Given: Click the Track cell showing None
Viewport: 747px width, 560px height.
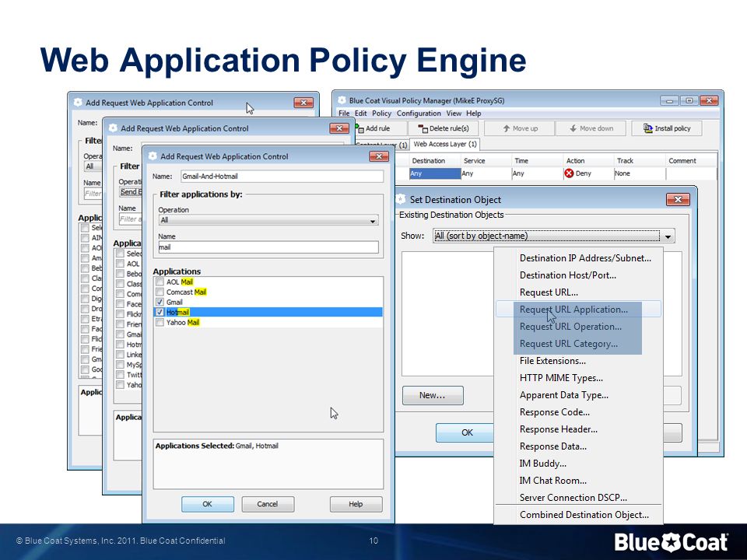Looking at the screenshot, I should coord(640,173).
